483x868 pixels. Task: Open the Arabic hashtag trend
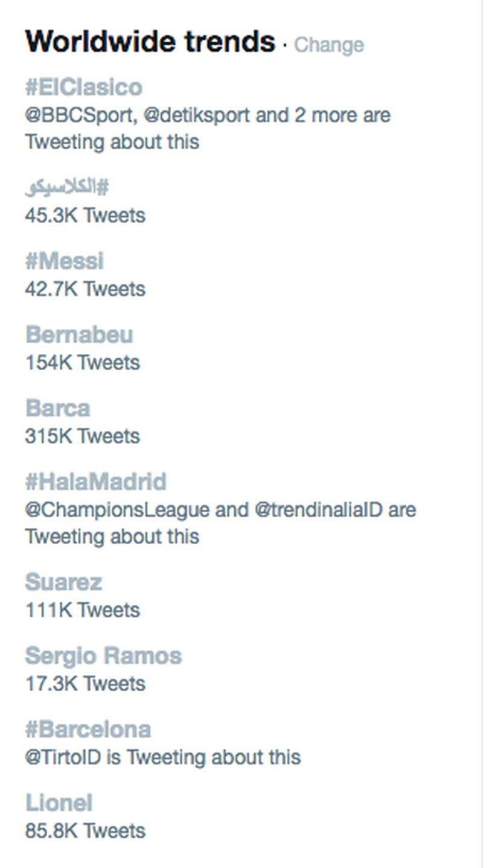point(66,187)
